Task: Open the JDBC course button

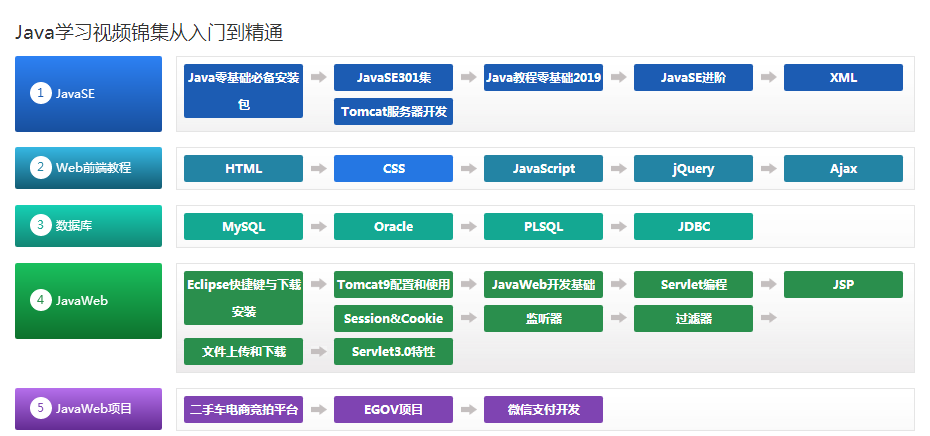Action: (x=693, y=227)
